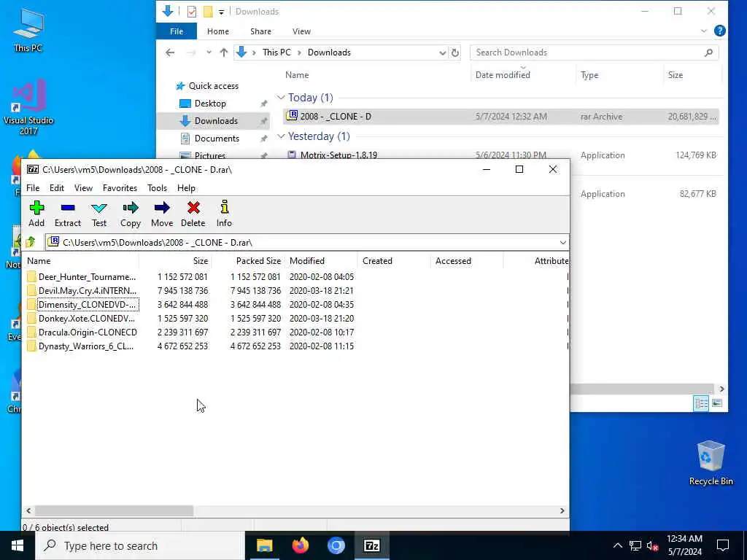Click the 7-Zip taskbar button

coord(371,545)
